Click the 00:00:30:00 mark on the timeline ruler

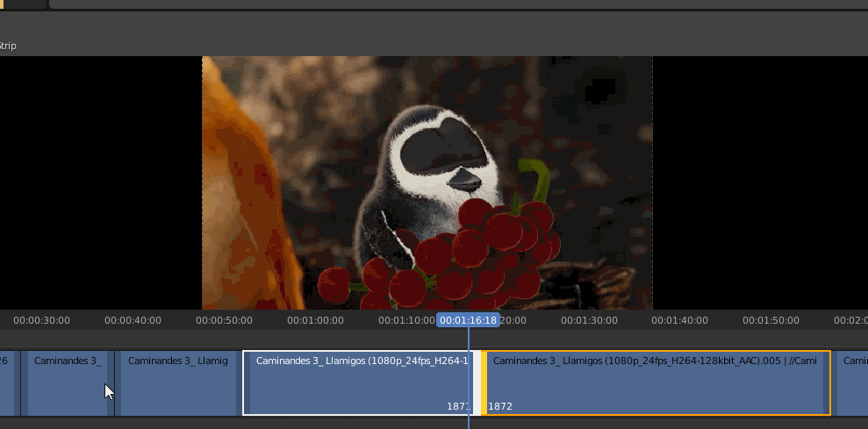pos(41,320)
